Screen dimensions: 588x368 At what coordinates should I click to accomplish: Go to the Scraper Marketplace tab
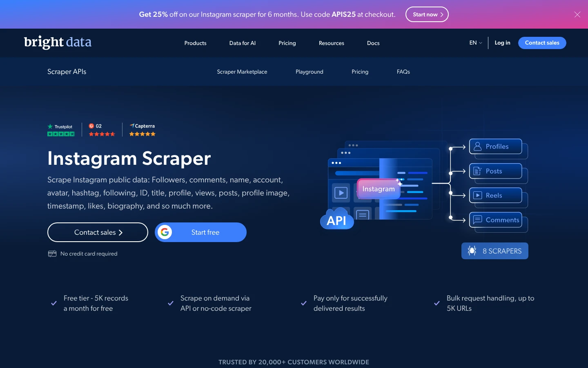(242, 72)
